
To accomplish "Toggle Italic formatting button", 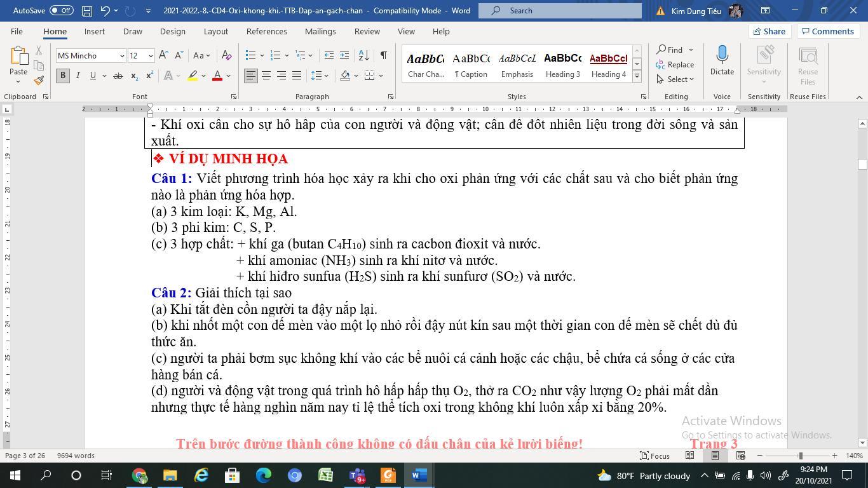I will coord(78,76).
